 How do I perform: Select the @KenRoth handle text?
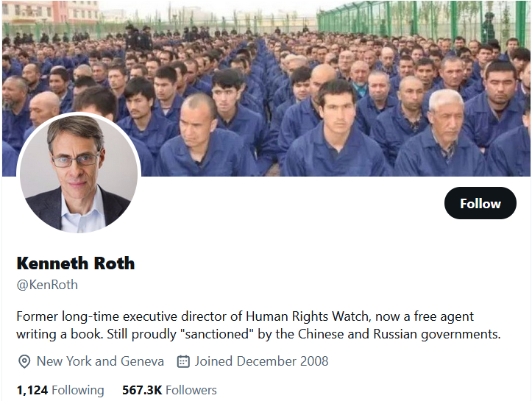coord(47,285)
